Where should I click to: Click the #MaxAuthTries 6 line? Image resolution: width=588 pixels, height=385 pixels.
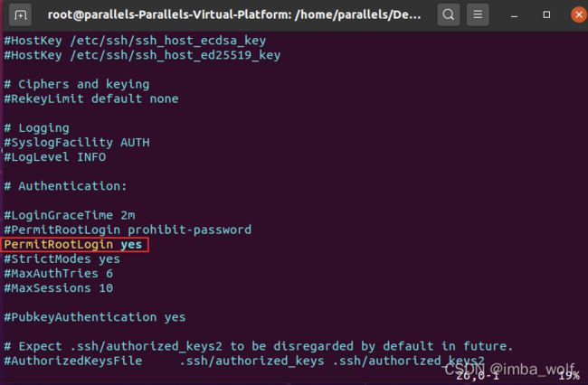pyautogui.click(x=58, y=274)
